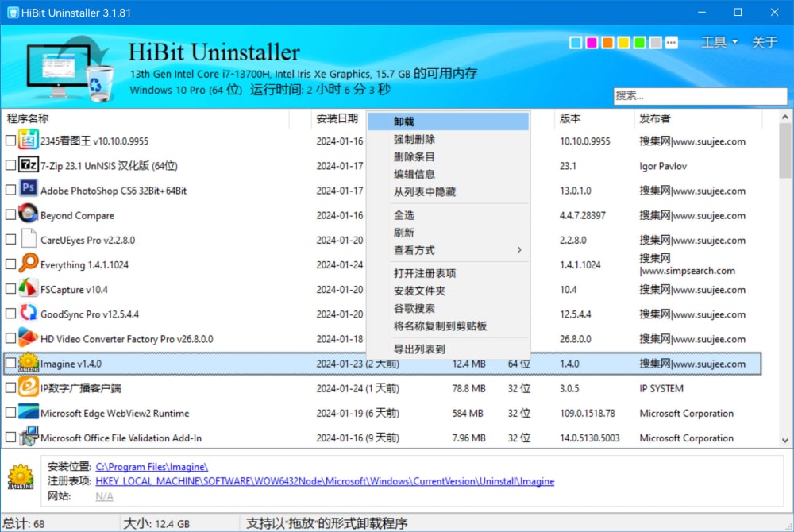Select 全选 in context menu
Screen dimensions: 794x532
(448, 215)
